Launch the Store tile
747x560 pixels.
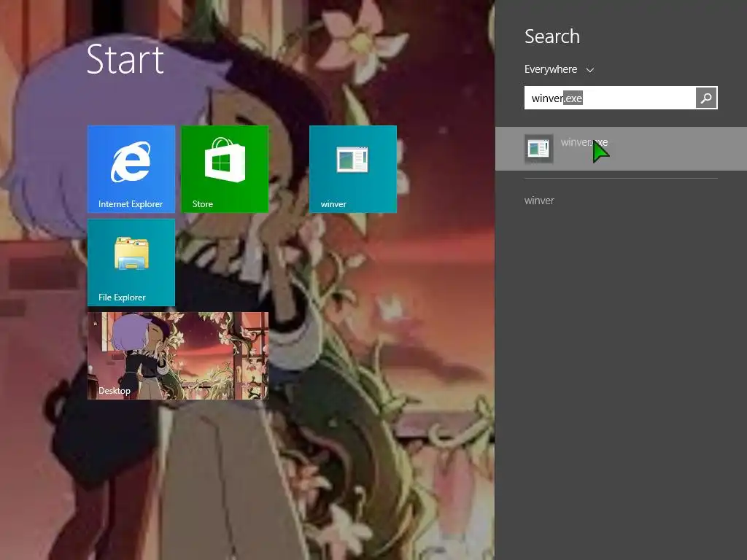tap(225, 169)
